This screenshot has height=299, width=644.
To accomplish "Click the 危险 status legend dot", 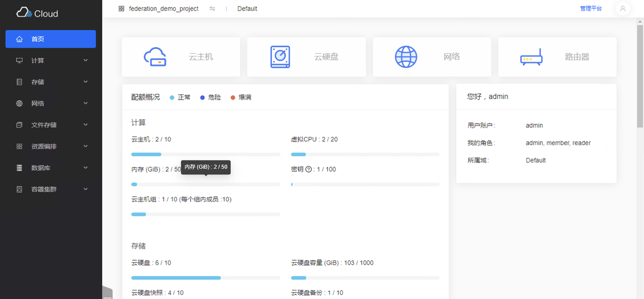I will pos(202,97).
